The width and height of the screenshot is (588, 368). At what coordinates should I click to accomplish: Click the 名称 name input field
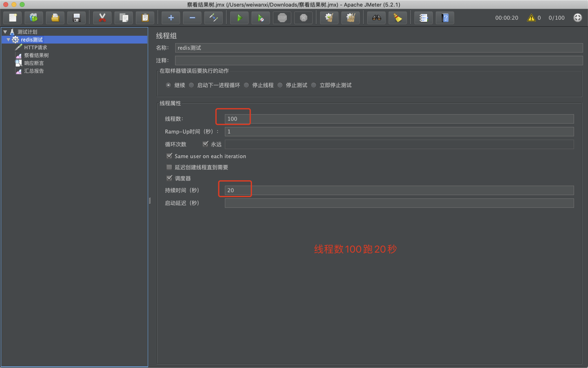point(379,48)
